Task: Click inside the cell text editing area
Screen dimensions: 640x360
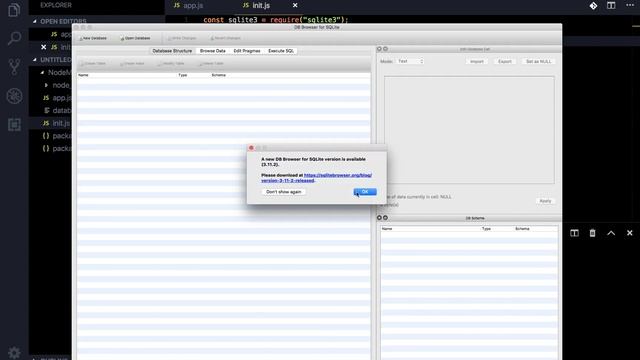Action: pos(469,130)
